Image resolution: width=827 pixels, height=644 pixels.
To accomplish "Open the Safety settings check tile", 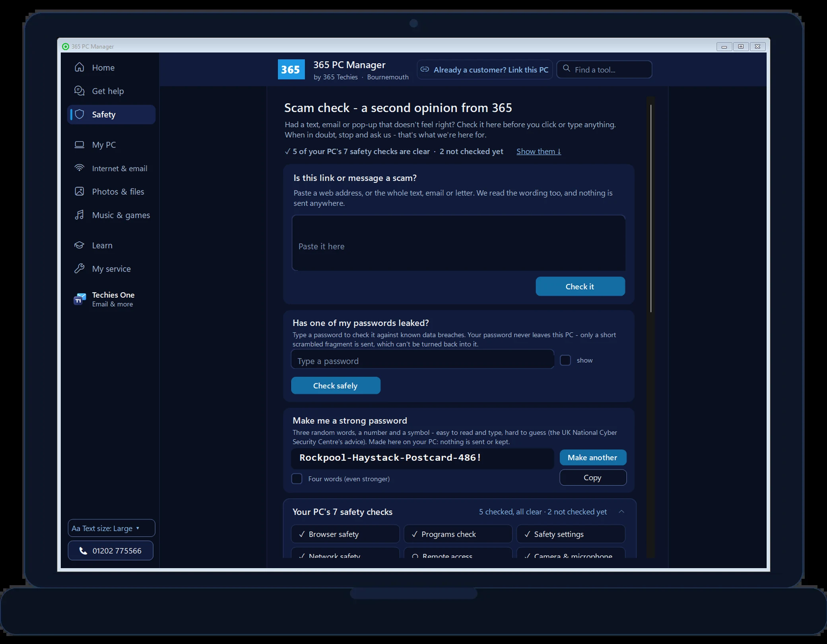I will click(x=571, y=534).
